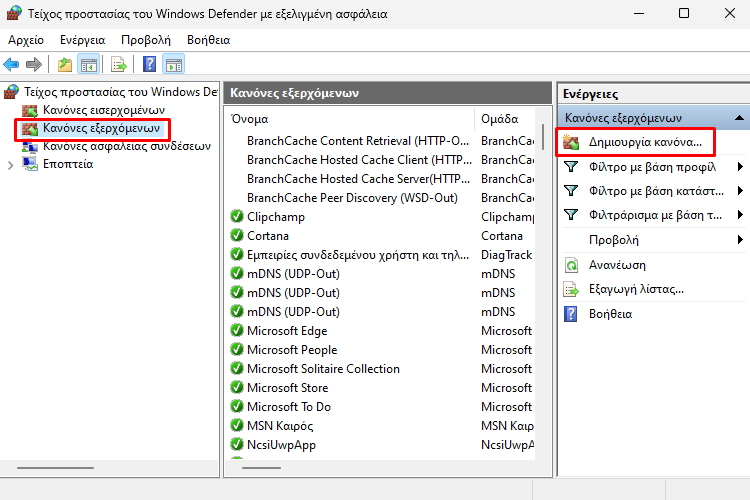The width and height of the screenshot is (750, 500).
Task: Click the Export list toolbar icon
Action: [119, 64]
